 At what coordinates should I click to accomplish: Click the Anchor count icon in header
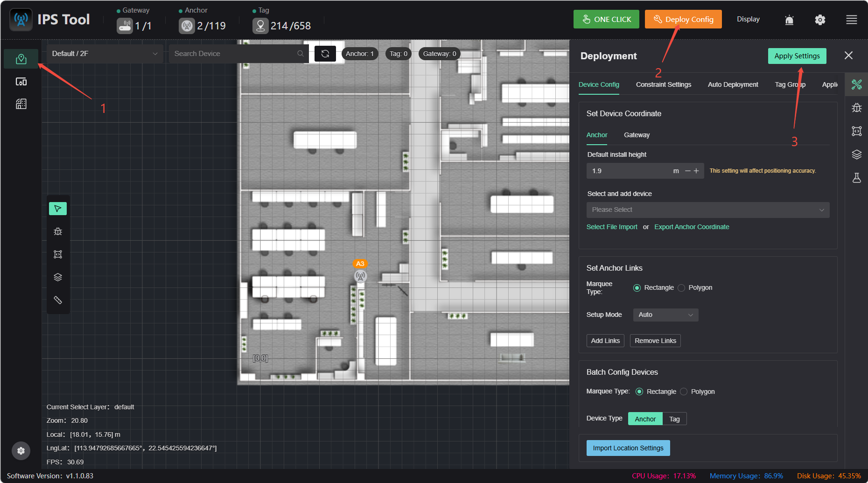coord(187,26)
